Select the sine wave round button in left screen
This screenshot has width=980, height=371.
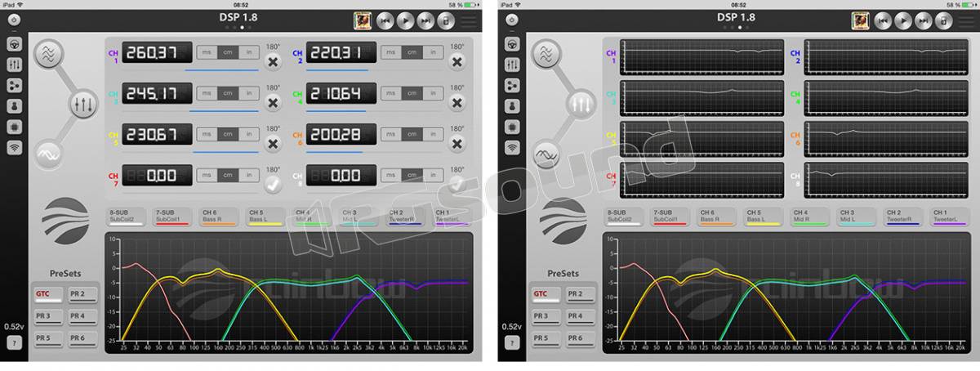tap(48, 154)
